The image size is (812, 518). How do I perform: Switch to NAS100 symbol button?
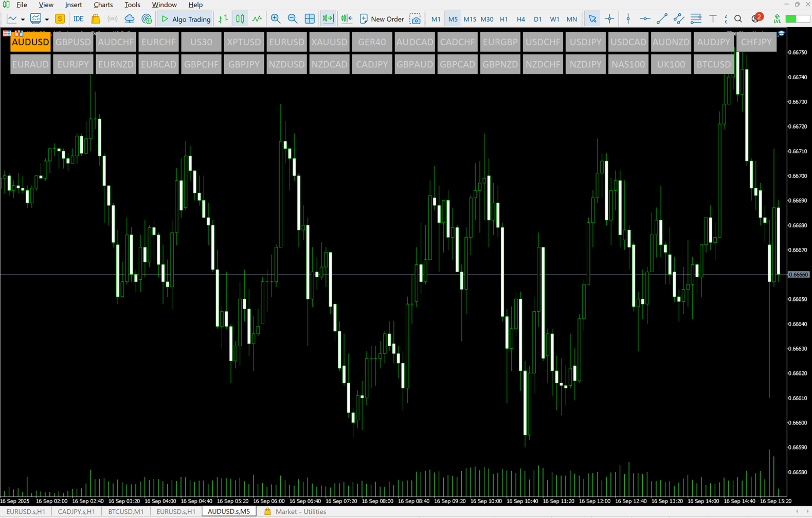[628, 65]
